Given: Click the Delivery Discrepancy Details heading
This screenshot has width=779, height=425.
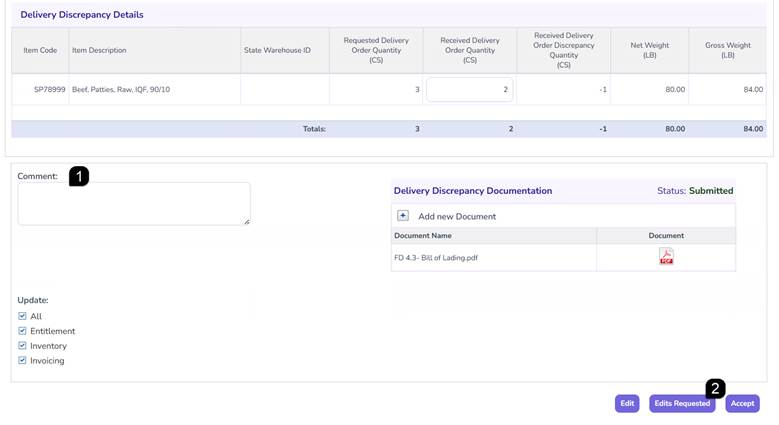Looking at the screenshot, I should click(x=82, y=15).
